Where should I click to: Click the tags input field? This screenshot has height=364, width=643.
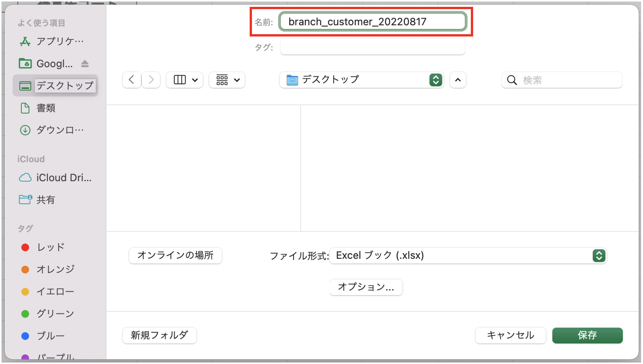(372, 47)
